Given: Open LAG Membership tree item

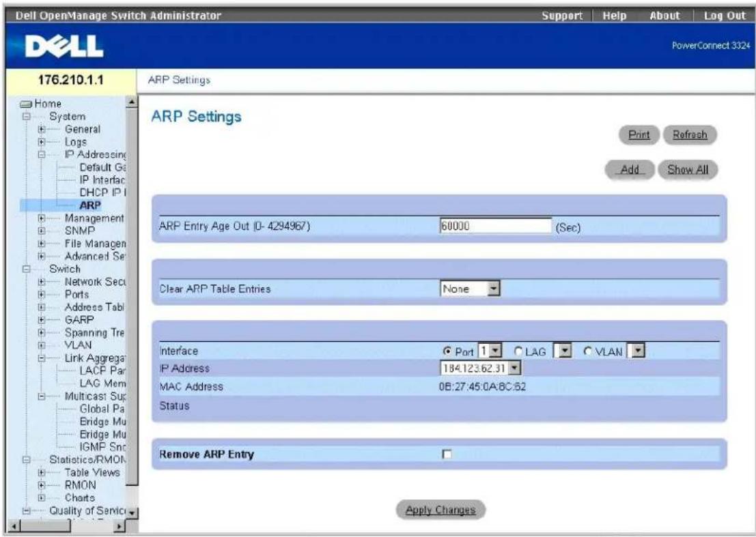Looking at the screenshot, I should pyautogui.click(x=102, y=383).
